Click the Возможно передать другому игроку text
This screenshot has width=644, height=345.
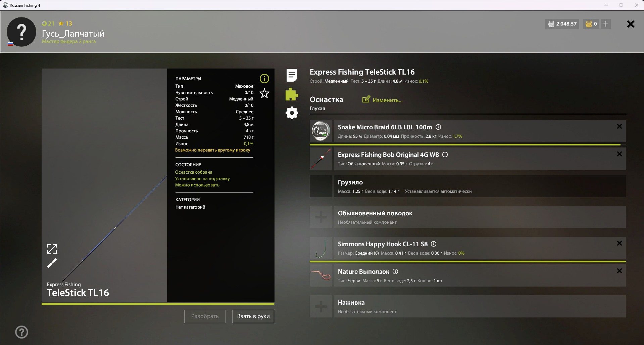213,150
